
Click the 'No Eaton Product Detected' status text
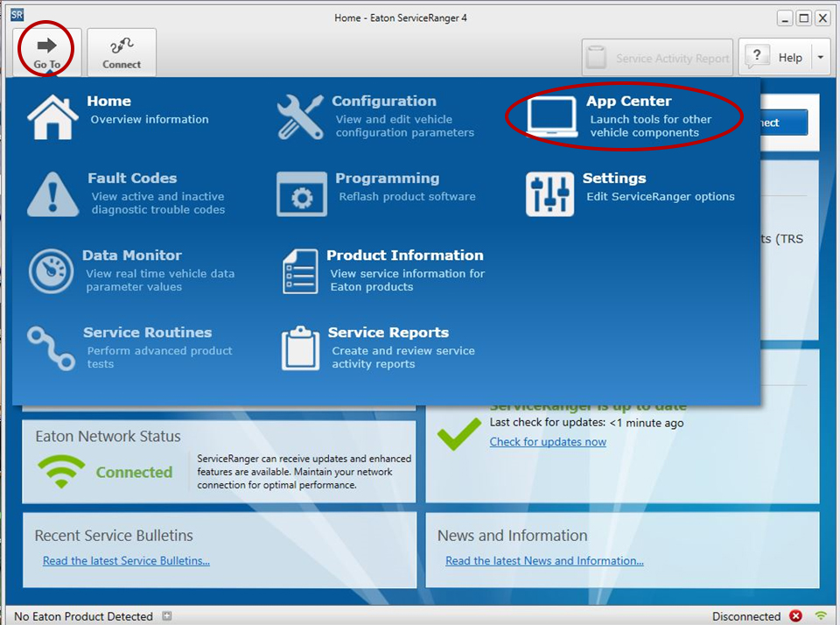pyautogui.click(x=83, y=616)
